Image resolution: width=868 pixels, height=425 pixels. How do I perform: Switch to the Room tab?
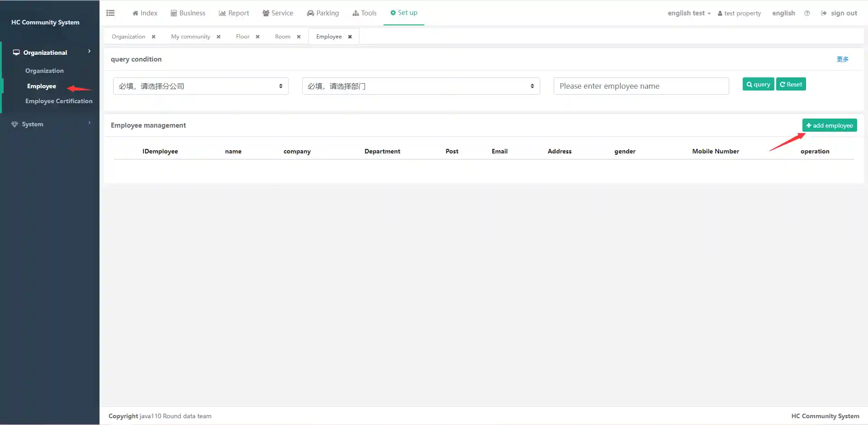pyautogui.click(x=283, y=37)
